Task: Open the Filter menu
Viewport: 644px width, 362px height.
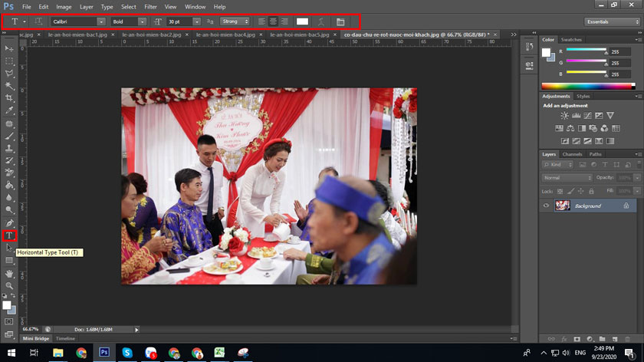Action: point(150,7)
